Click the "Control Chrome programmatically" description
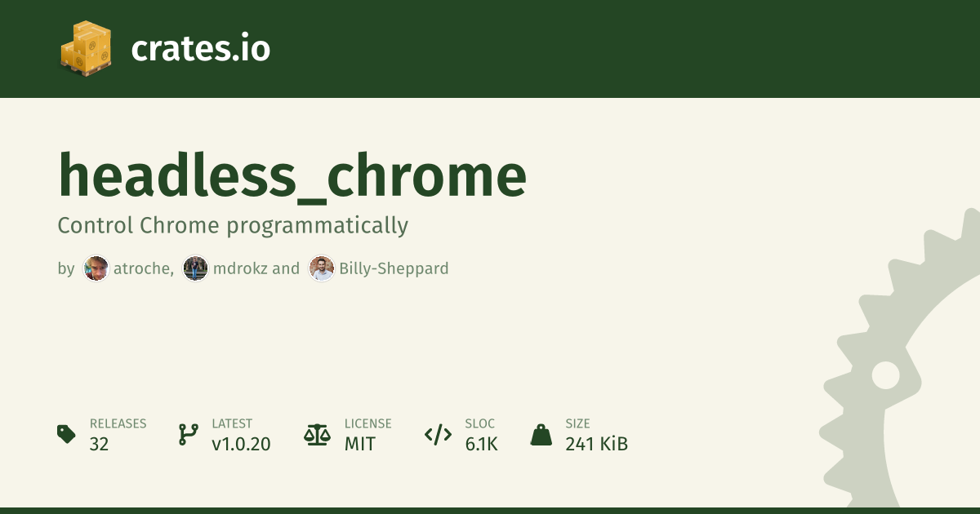980x514 pixels. pyautogui.click(x=232, y=225)
